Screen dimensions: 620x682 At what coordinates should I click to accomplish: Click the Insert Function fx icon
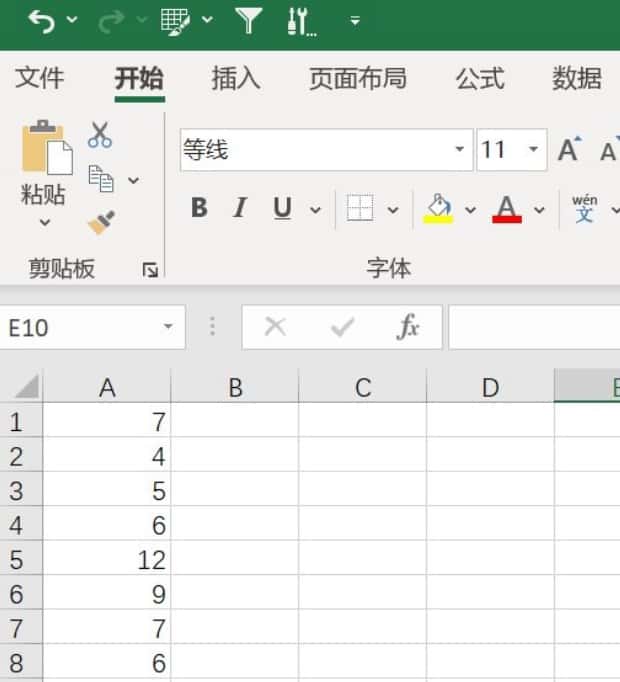pos(408,327)
